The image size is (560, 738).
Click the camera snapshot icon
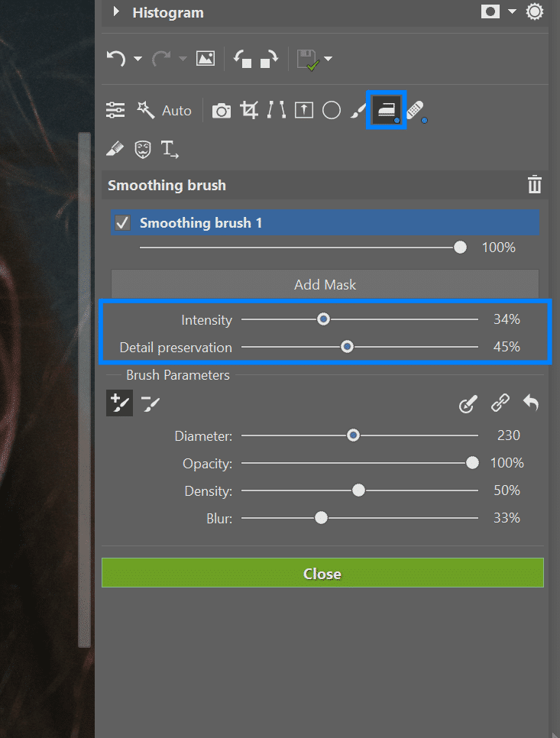(x=222, y=111)
